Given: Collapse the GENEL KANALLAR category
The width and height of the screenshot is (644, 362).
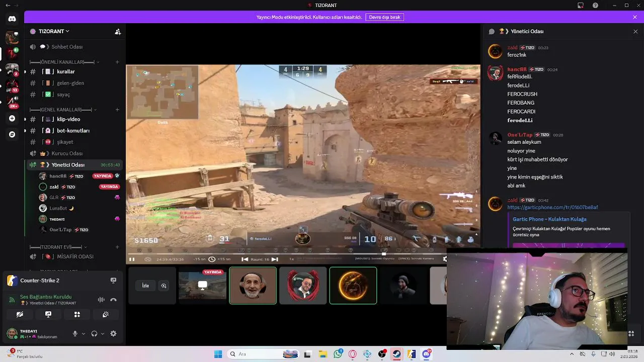Looking at the screenshot, I should click(62, 110).
